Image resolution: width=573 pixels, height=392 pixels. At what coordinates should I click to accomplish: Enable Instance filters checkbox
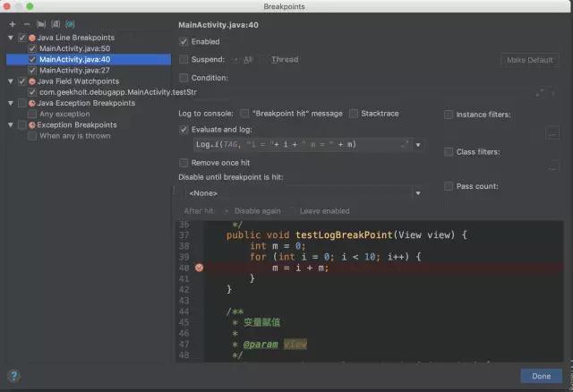pyautogui.click(x=449, y=115)
